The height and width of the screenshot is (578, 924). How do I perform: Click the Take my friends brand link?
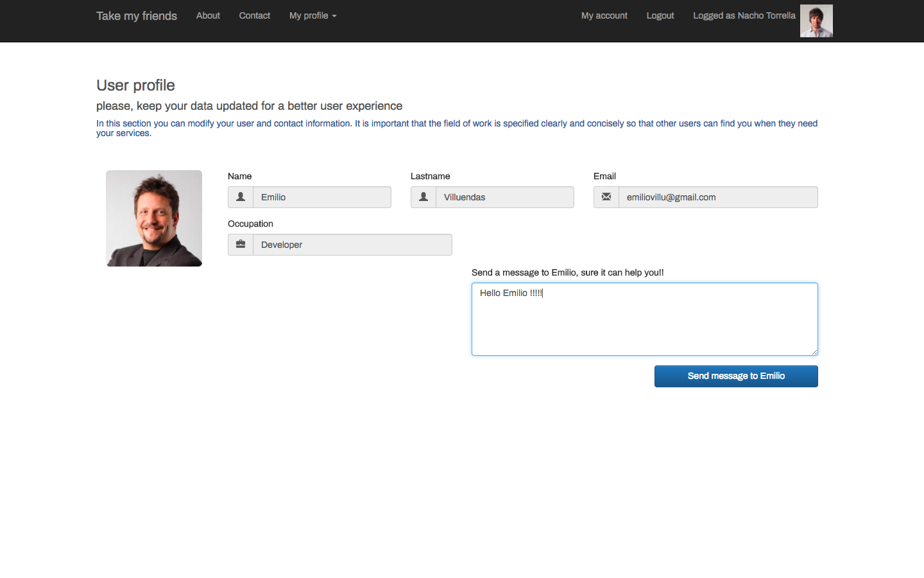coord(137,16)
